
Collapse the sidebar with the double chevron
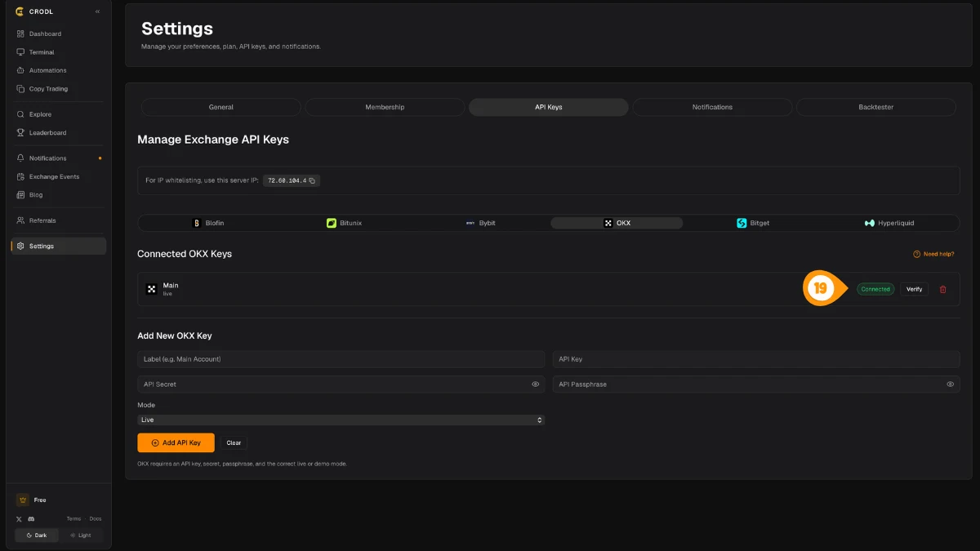coord(98,11)
